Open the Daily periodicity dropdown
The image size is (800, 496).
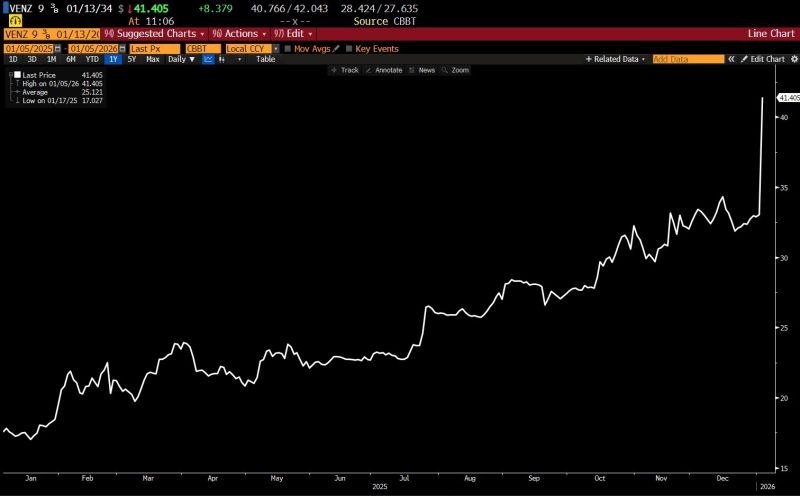click(182, 59)
